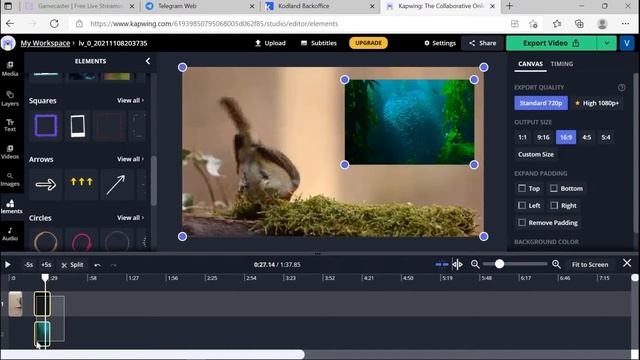Add the white right arrow element

point(46,184)
